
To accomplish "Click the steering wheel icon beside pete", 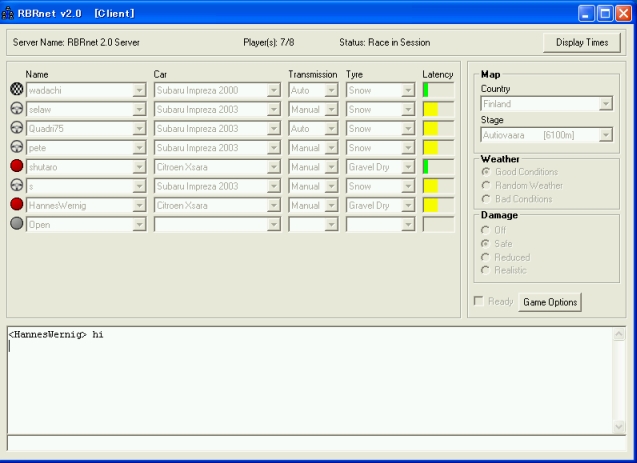I will point(16,148).
